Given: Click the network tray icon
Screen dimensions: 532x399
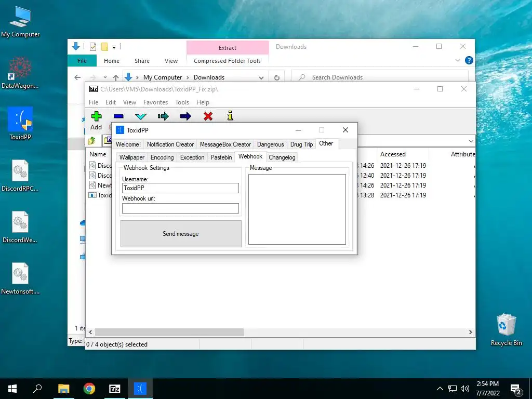Looking at the screenshot, I should click(x=453, y=389).
